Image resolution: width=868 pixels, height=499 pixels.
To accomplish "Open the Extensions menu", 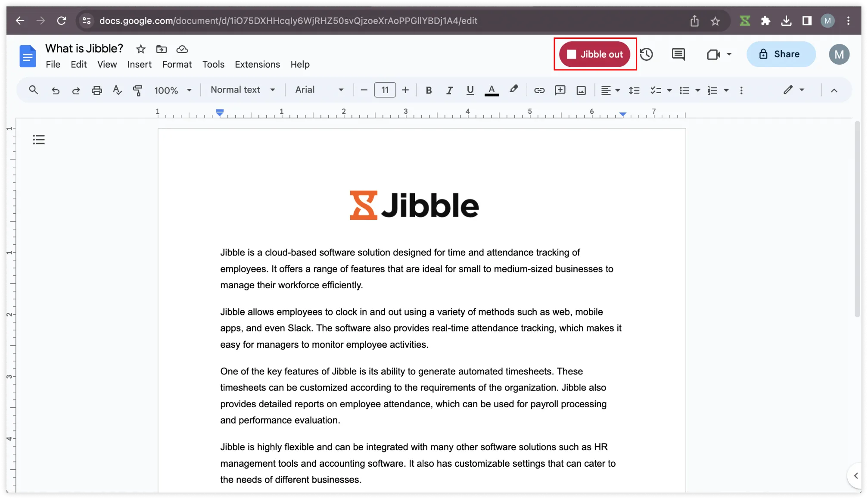I will pos(257,64).
